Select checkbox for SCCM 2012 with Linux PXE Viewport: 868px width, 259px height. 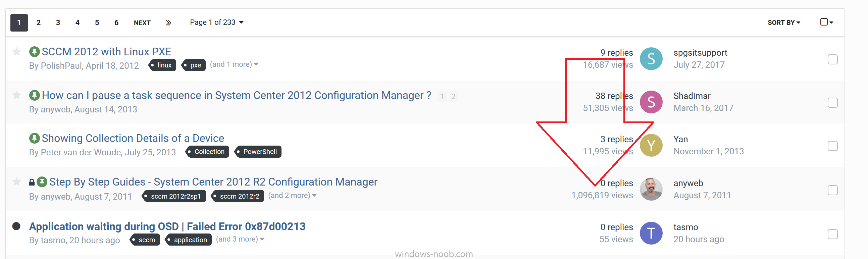[x=832, y=59]
